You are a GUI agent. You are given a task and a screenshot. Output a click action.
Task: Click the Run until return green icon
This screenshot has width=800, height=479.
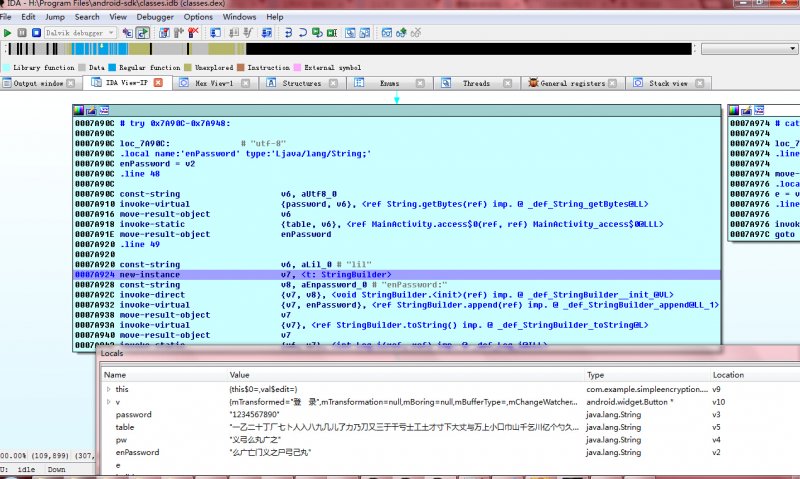tap(317, 33)
